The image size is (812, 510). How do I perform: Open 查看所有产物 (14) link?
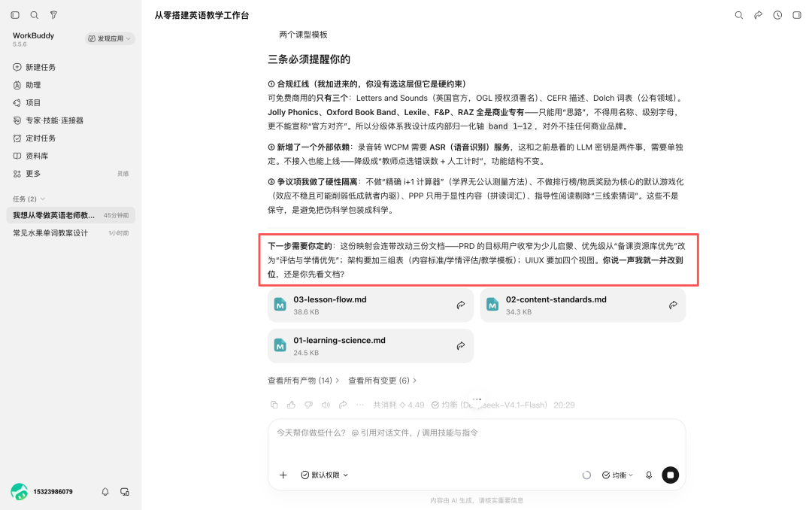pos(304,381)
